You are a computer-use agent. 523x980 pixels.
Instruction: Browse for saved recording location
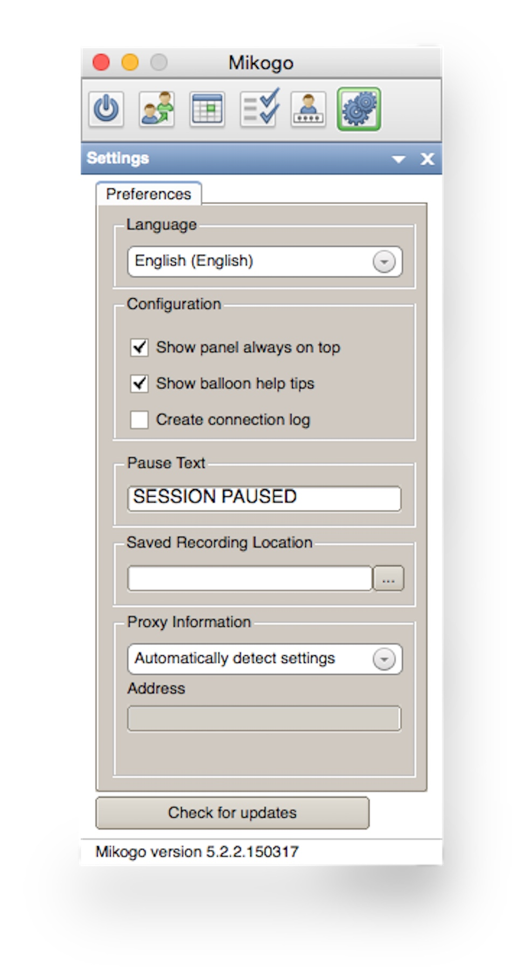389,579
